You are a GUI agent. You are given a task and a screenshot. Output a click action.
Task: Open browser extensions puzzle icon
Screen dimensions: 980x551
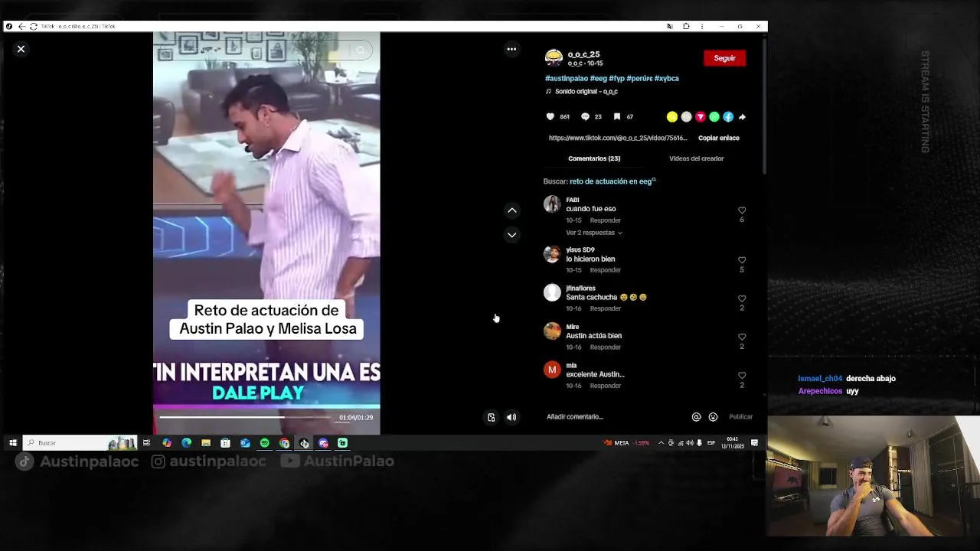pos(686,26)
